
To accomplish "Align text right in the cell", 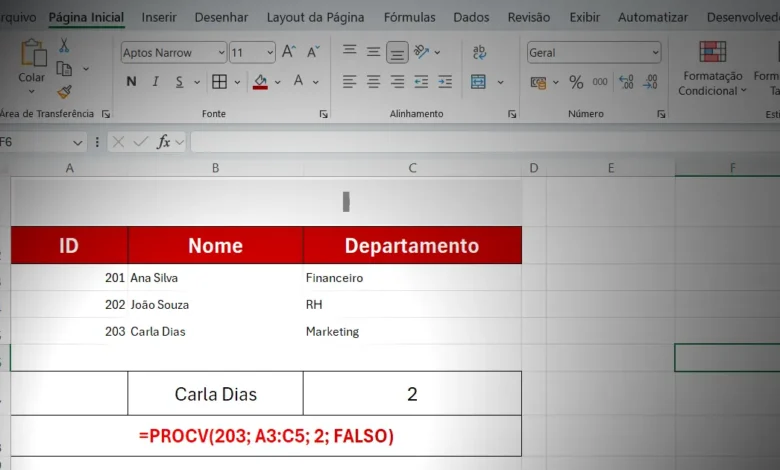I will pyautogui.click(x=397, y=82).
